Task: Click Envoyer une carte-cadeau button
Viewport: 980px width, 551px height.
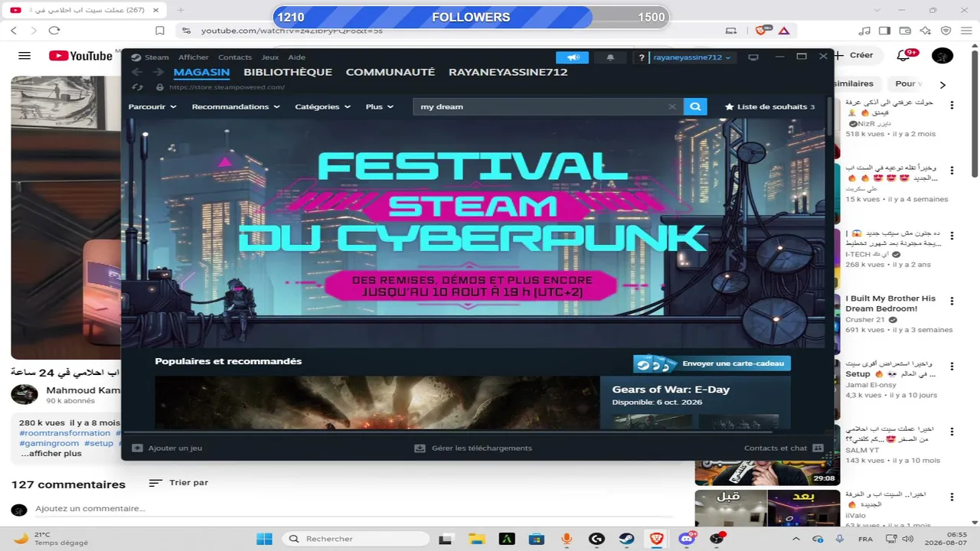Action: tap(712, 364)
